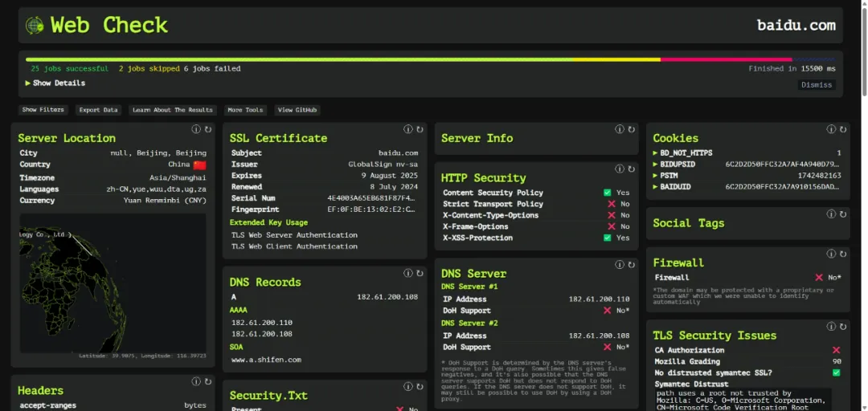Refresh the TLS Security Issues card
The image size is (868, 411).
843,327
